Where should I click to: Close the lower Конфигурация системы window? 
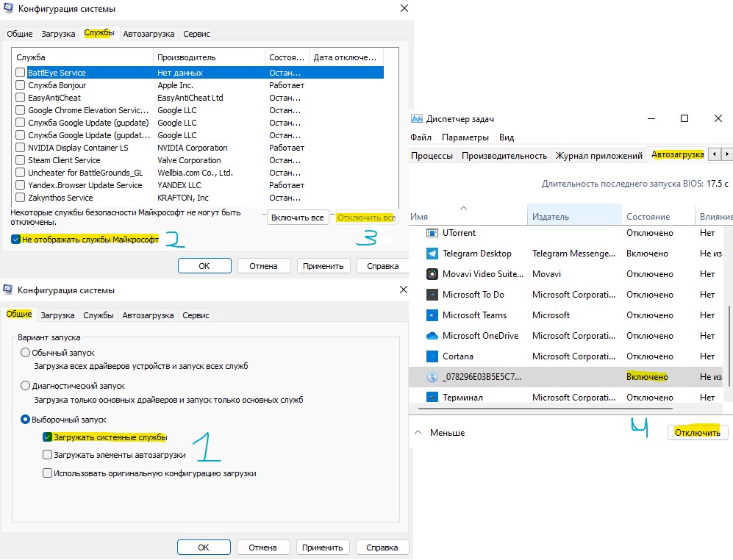click(404, 290)
